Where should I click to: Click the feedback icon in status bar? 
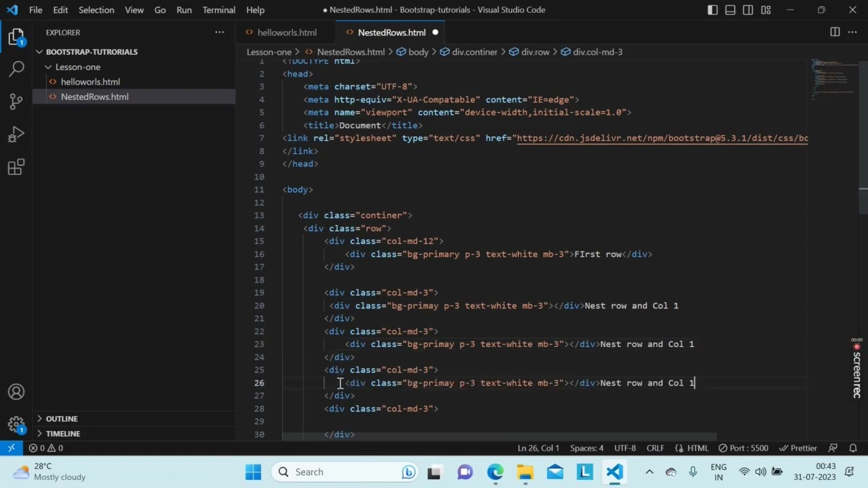[833, 448]
